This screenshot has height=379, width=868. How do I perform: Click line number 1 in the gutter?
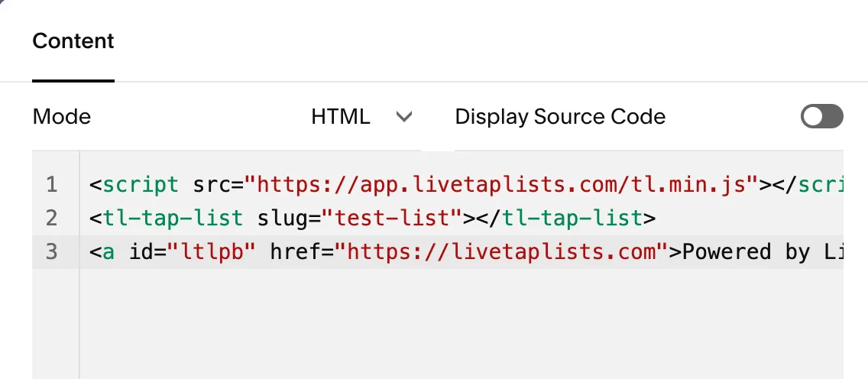click(51, 185)
